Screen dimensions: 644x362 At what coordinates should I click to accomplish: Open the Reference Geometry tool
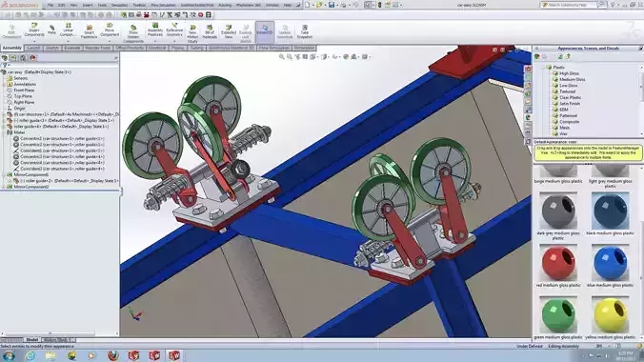[174, 30]
